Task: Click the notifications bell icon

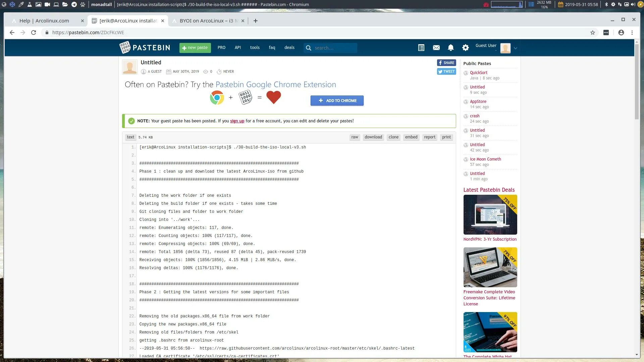Action: (x=450, y=48)
